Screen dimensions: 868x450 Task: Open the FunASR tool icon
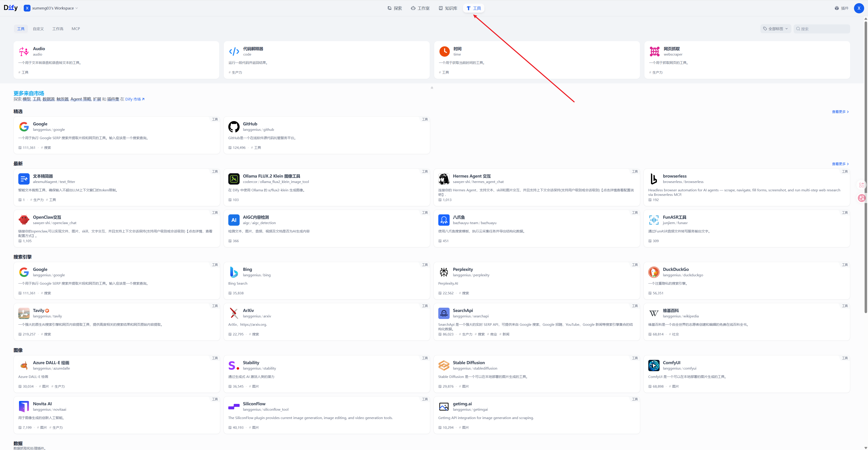click(654, 220)
